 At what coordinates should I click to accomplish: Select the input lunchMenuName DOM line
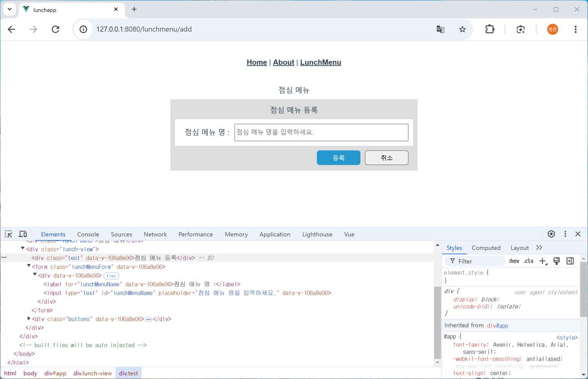coord(187,293)
